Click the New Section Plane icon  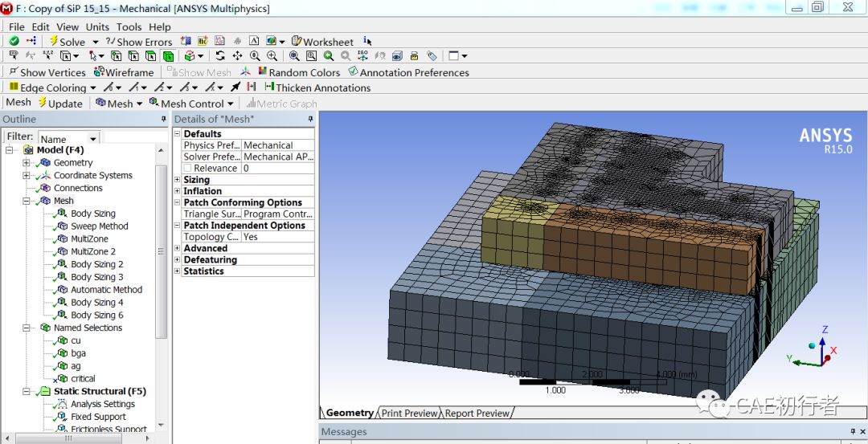tap(186, 41)
